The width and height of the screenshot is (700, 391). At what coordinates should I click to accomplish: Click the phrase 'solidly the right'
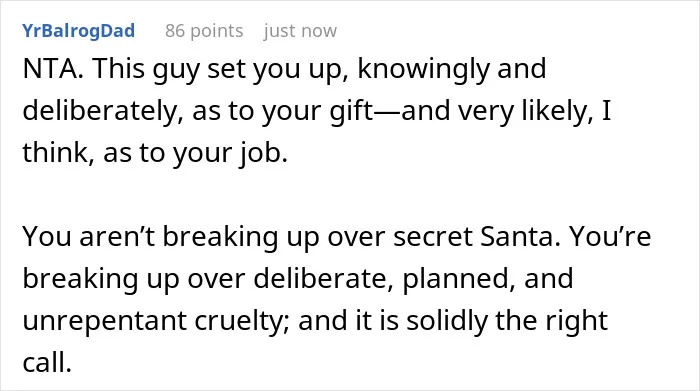507,321
